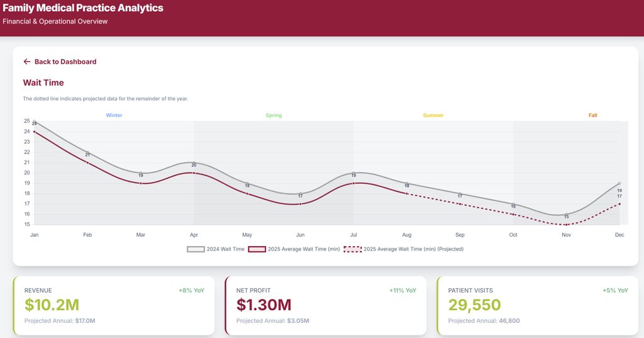Viewport: 644px width, 338px height.
Task: Select the December 2024 point labeled 19
Action: click(x=619, y=183)
